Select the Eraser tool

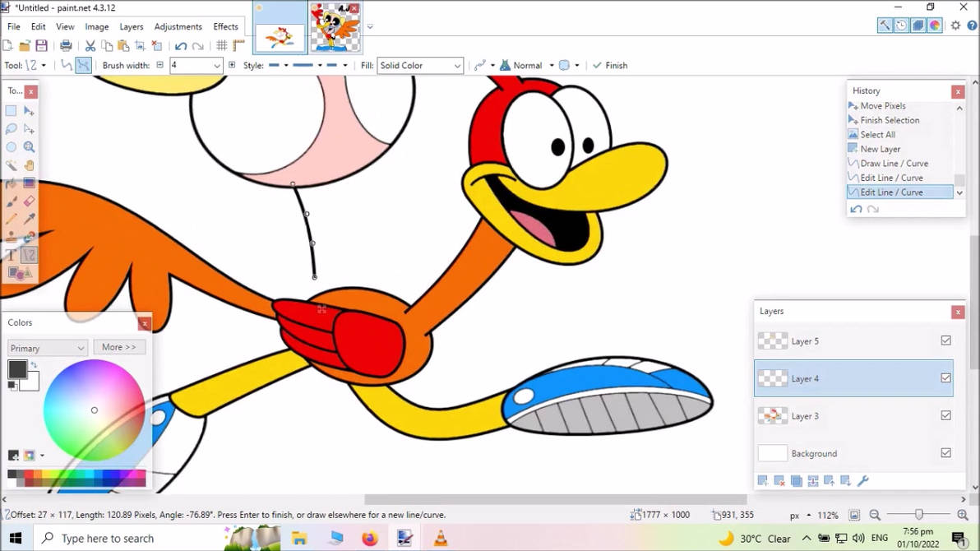pos(29,201)
